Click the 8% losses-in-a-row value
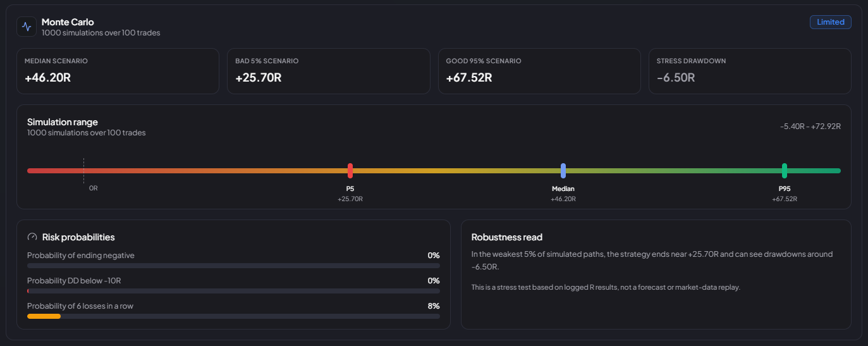This screenshot has height=346, width=868. [434, 306]
